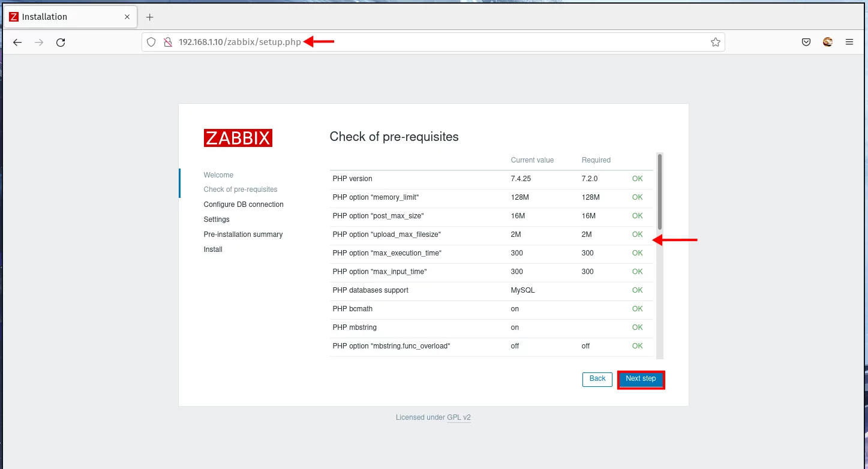Click PHP option "memory_limit" text
This screenshot has width=868, height=469.
[x=376, y=197]
